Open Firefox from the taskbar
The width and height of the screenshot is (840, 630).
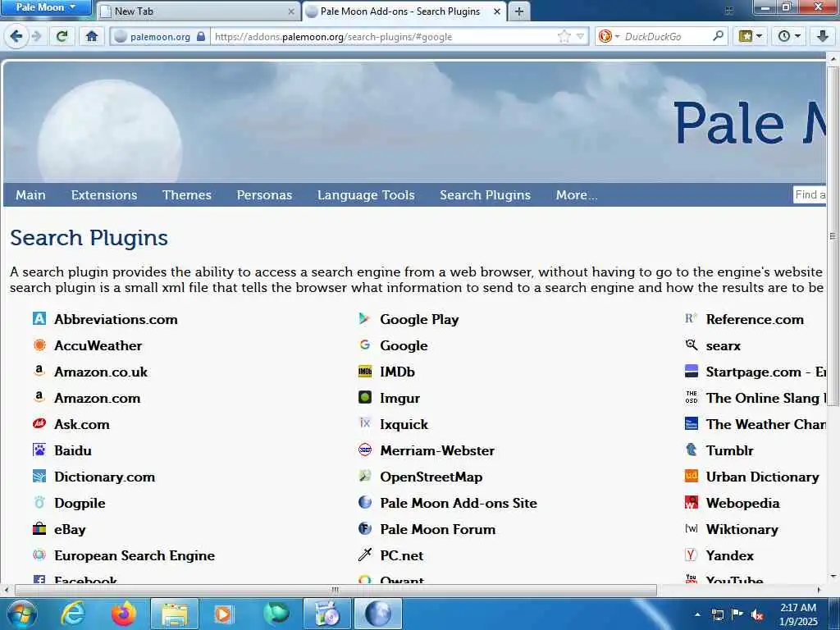tap(123, 614)
